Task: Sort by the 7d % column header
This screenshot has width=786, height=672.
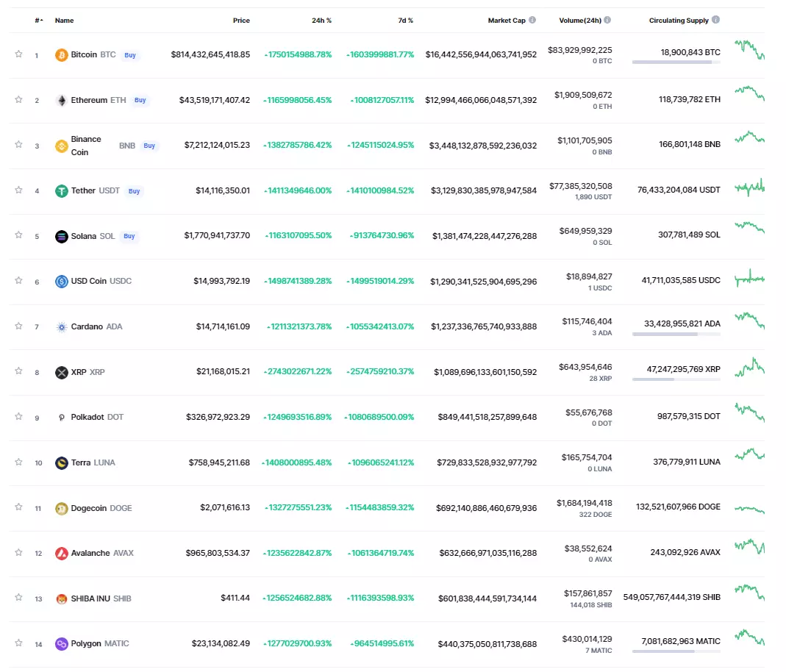Action: (406, 21)
